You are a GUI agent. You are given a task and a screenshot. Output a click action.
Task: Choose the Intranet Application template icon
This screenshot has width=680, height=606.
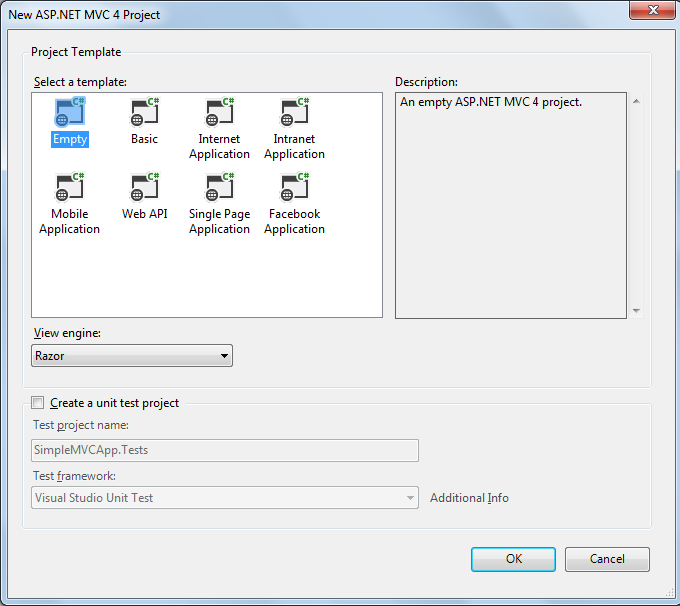pos(294,112)
